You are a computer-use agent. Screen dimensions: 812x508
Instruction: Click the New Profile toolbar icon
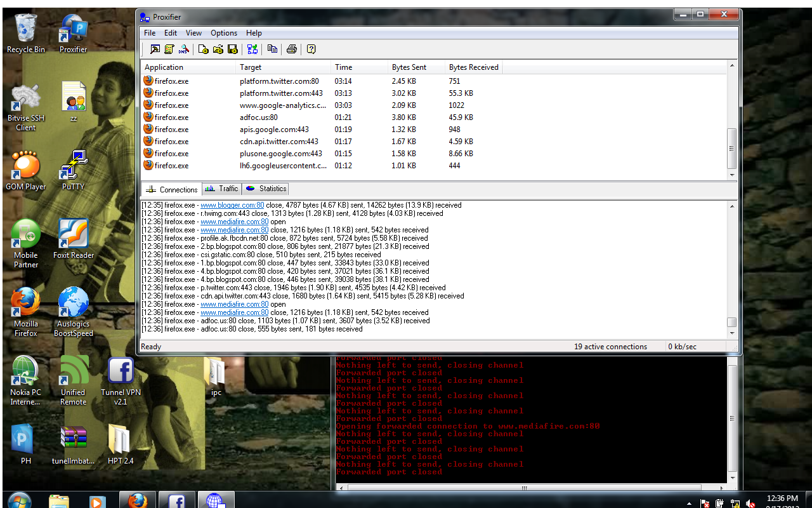pyautogui.click(x=204, y=49)
